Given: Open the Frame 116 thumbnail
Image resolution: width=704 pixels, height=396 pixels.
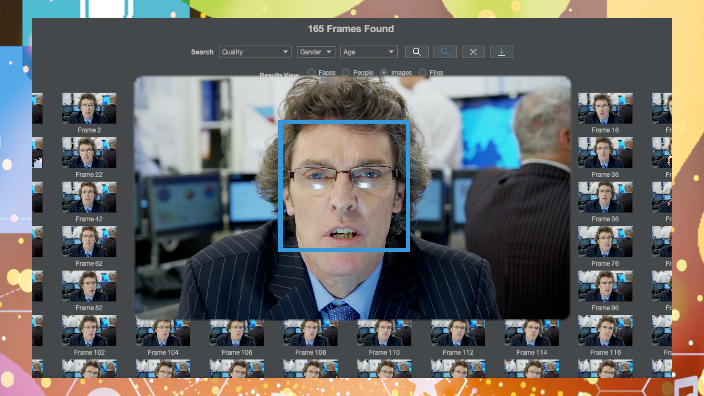Looking at the screenshot, I should [x=605, y=330].
